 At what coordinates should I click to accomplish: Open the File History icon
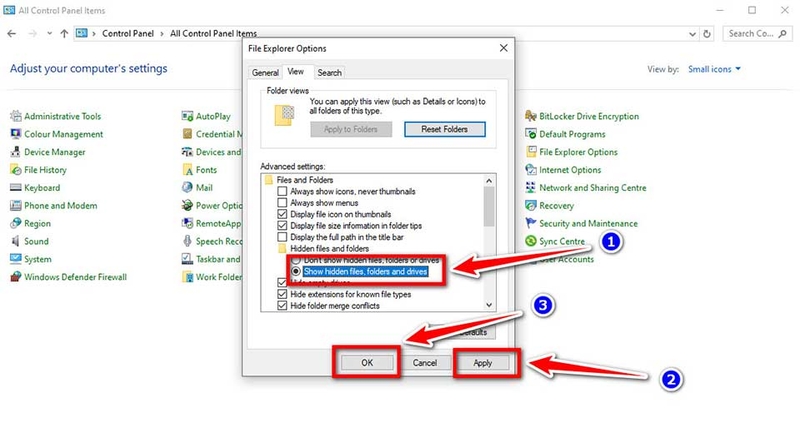click(x=16, y=170)
